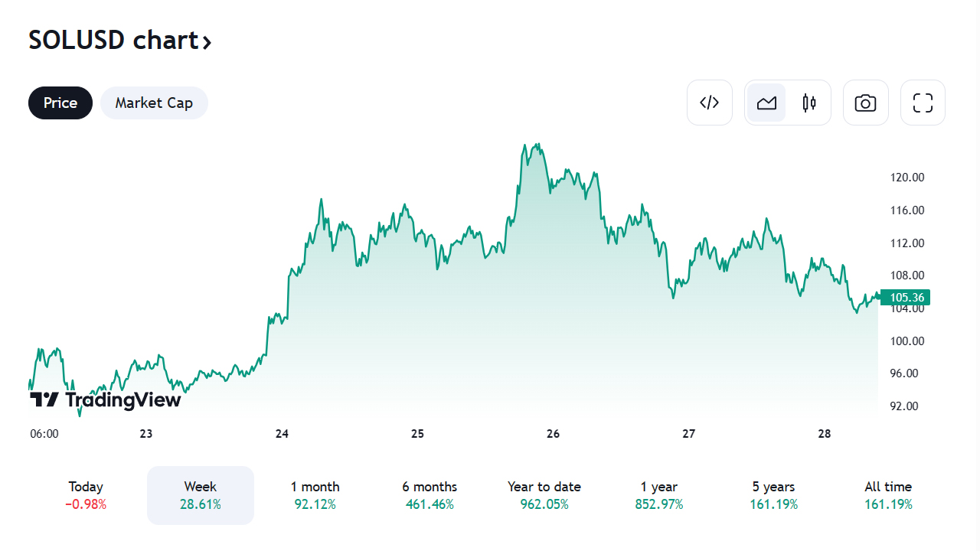Viewport: 980px width, 551px height.
Task: Choose the 1 month range
Action: point(315,495)
